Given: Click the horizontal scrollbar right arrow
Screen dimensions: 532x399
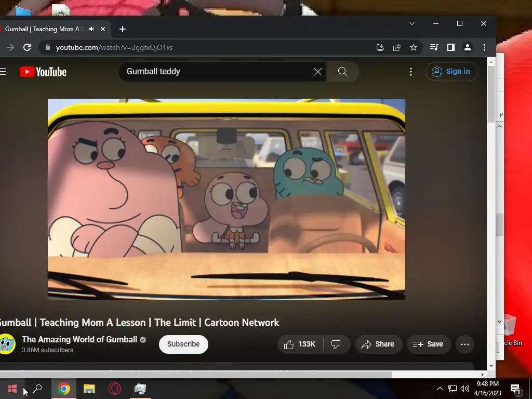Looking at the screenshot, I should (x=483, y=375).
